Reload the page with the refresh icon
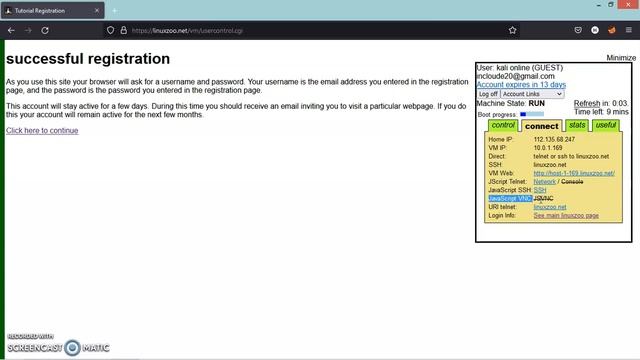 point(45,30)
